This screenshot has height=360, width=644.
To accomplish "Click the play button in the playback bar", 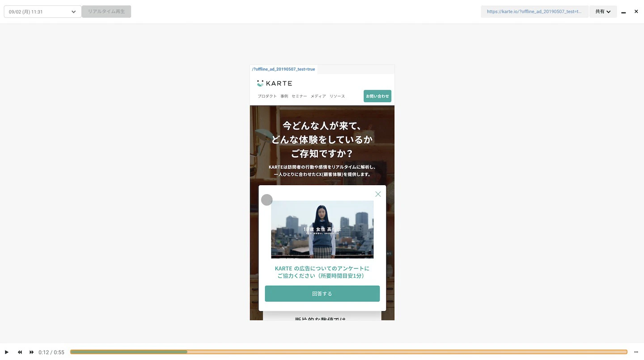I will [7, 352].
